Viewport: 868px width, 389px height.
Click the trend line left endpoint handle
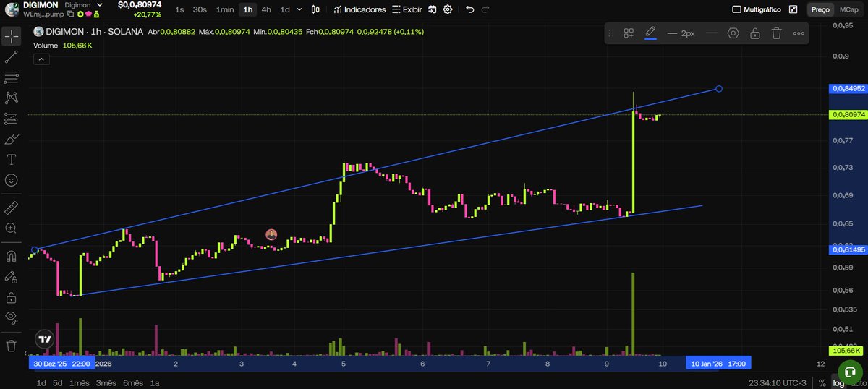[35, 250]
